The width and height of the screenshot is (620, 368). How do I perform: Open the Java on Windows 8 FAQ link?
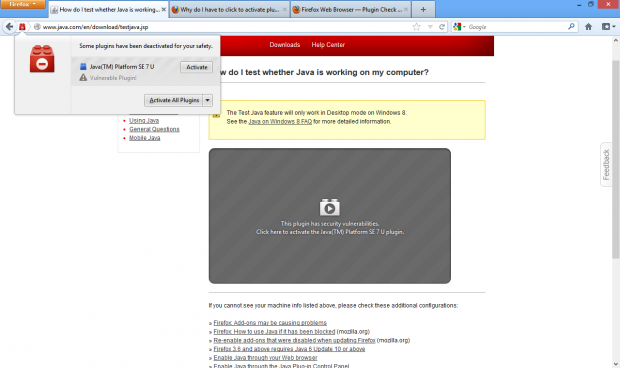click(x=280, y=122)
